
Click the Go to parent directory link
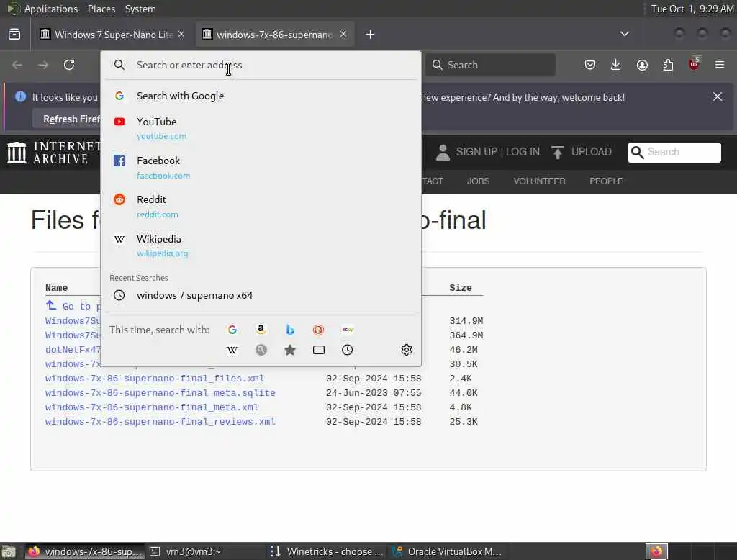click(x=73, y=306)
